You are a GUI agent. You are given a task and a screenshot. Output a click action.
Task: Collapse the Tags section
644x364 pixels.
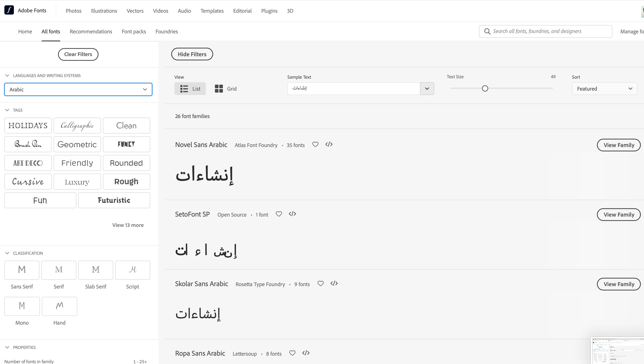7,110
